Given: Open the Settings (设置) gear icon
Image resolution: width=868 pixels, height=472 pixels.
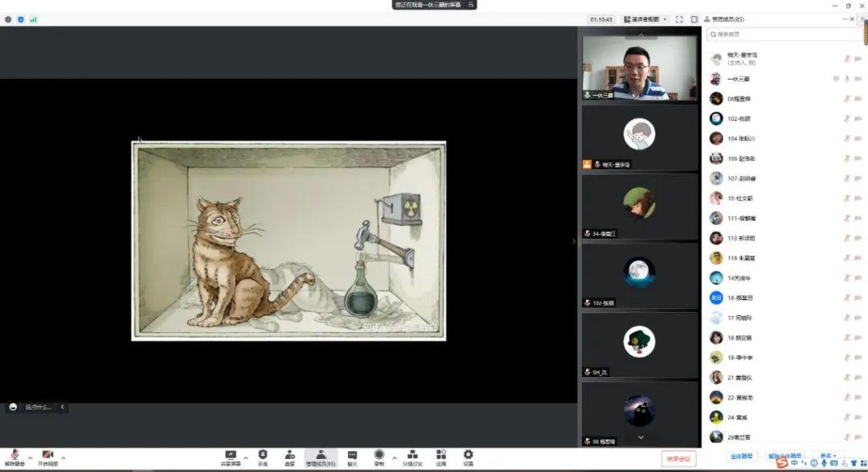Looking at the screenshot, I should (x=468, y=455).
